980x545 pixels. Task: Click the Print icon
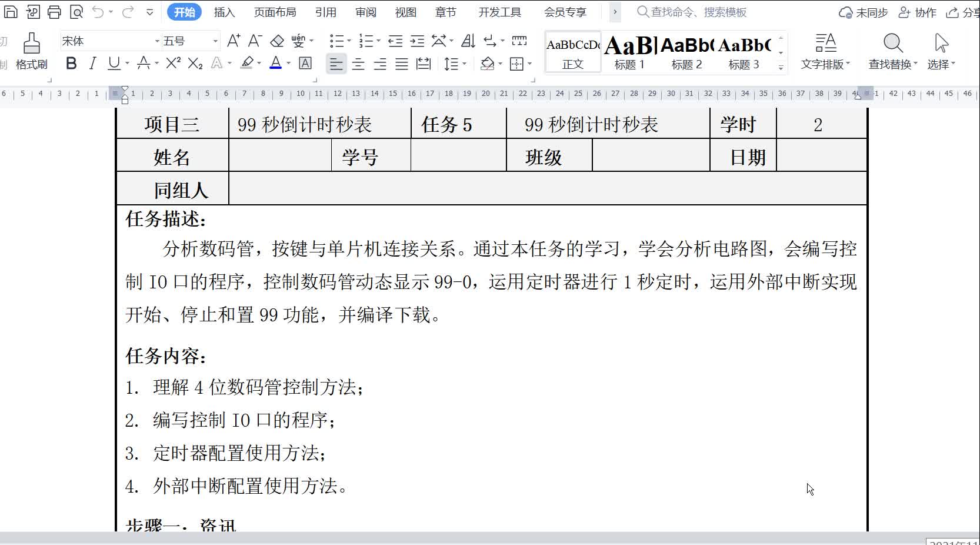pos(54,12)
